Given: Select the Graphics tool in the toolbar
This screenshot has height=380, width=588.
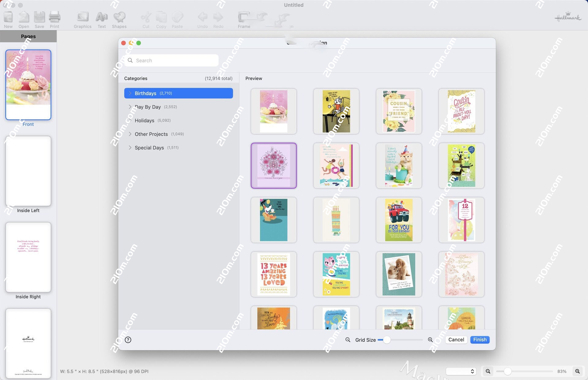Looking at the screenshot, I should (82, 18).
